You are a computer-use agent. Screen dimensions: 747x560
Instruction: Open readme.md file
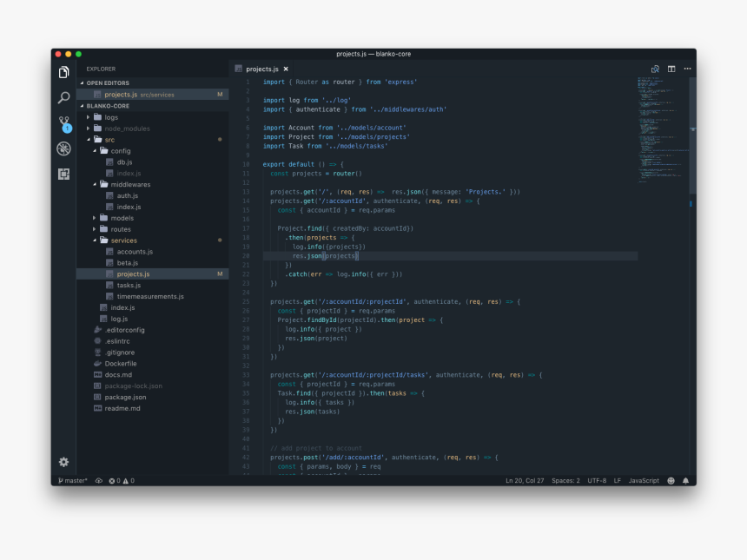[153, 408]
